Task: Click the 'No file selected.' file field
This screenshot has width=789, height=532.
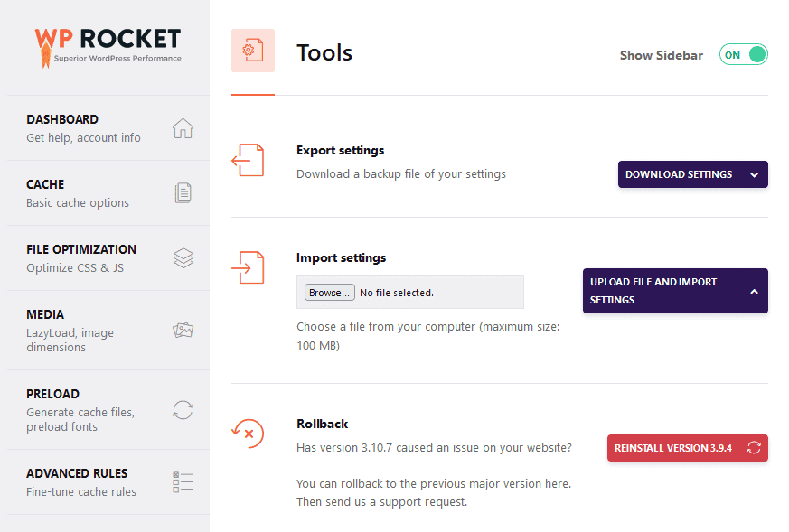Action: pos(410,292)
